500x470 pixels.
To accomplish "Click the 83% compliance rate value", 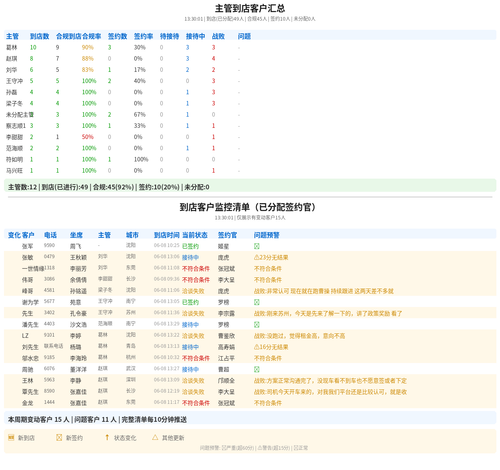I will (x=88, y=70).
